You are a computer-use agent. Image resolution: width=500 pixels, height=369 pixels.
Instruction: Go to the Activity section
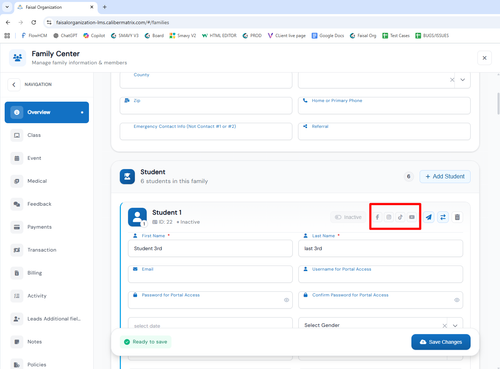click(47, 296)
